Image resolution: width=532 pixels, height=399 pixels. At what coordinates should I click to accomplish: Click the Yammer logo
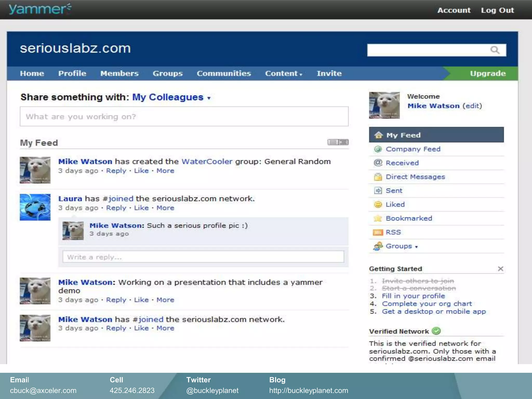click(40, 9)
